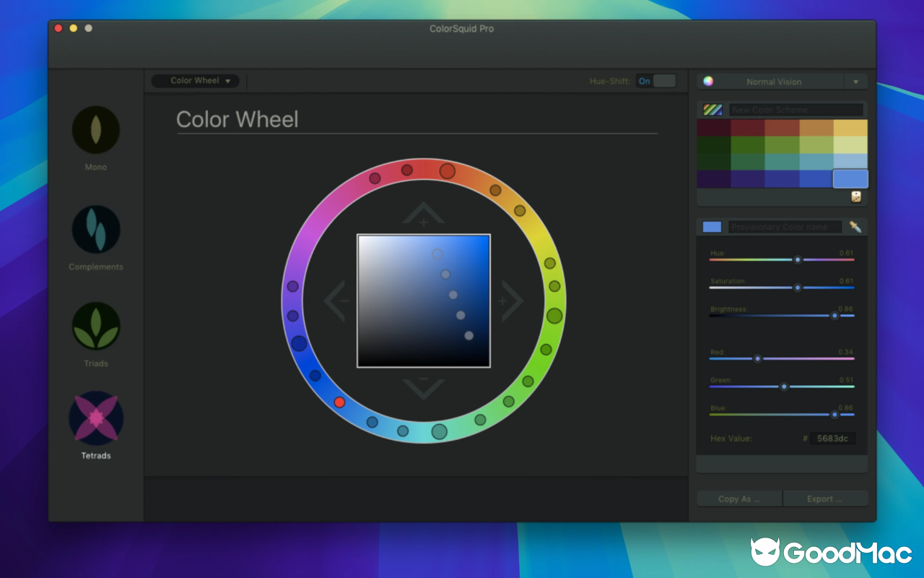Select the highlighted light blue palette swatch

point(850,178)
